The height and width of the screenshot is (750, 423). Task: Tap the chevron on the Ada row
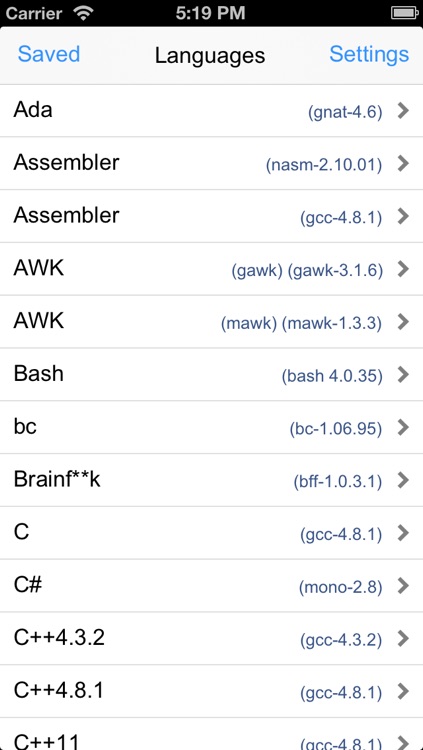coord(403,111)
